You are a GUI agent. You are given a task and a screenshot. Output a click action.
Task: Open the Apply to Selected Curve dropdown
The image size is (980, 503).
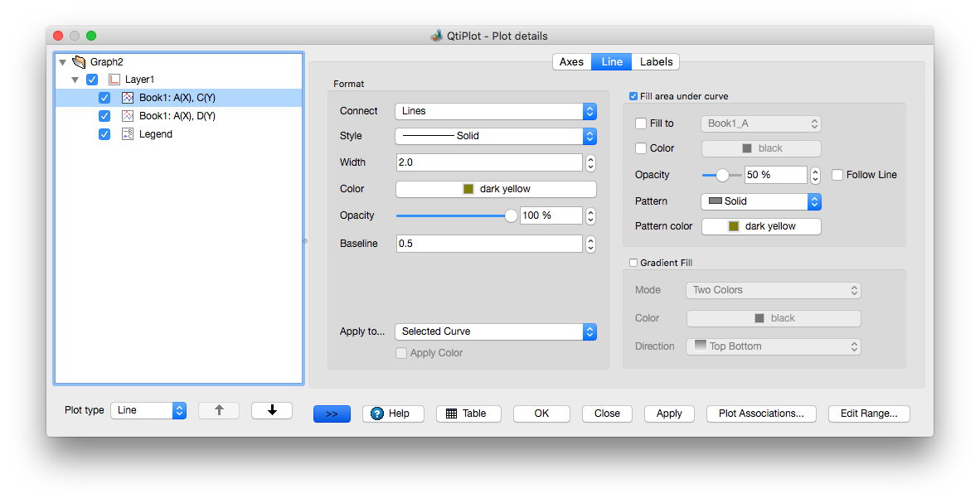point(495,331)
